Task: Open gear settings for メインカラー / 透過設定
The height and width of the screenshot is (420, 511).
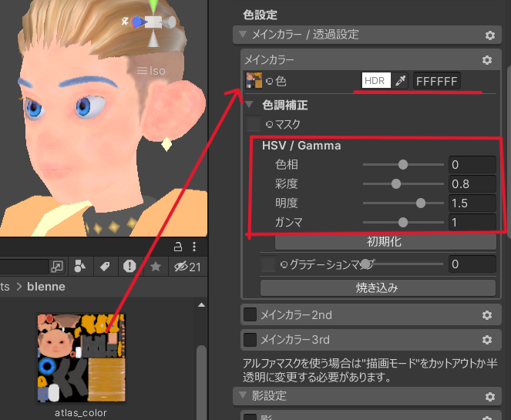Action: pos(489,35)
